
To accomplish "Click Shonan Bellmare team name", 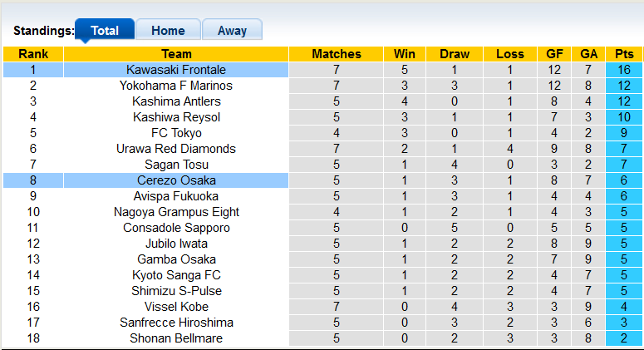I will [x=176, y=338].
